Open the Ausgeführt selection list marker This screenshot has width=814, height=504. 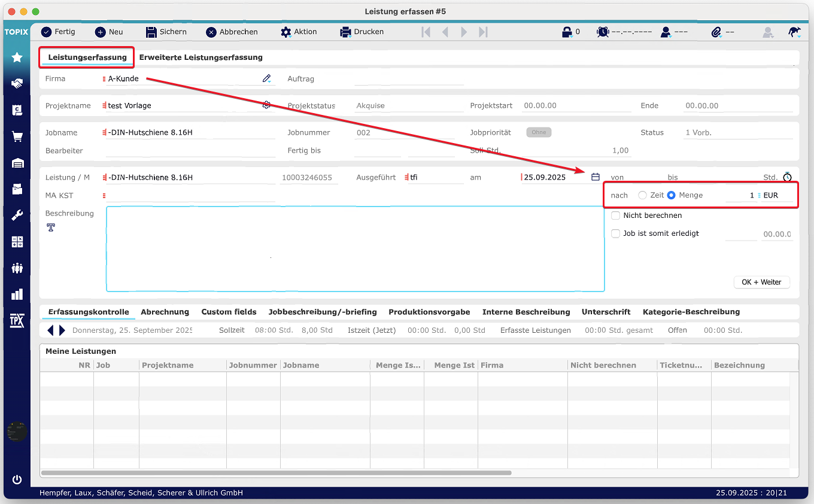406,177
